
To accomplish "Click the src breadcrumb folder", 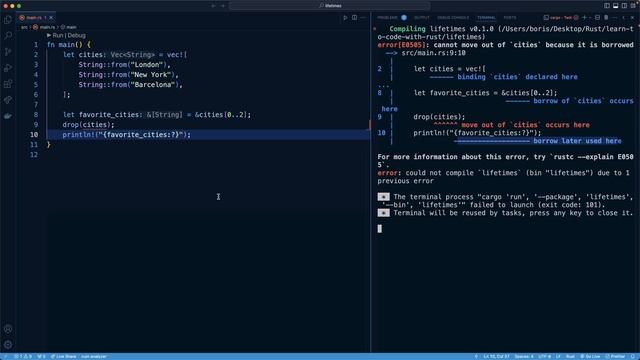I will pos(24,27).
